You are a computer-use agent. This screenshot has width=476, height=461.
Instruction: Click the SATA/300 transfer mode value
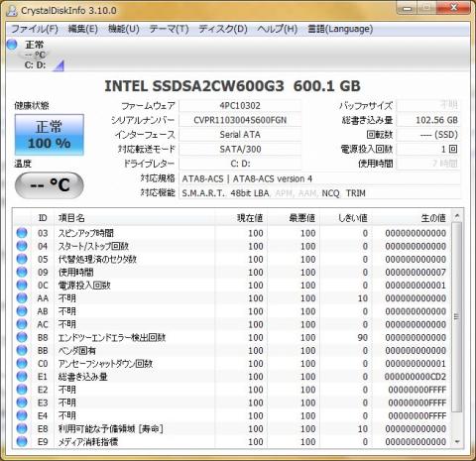tap(240, 150)
